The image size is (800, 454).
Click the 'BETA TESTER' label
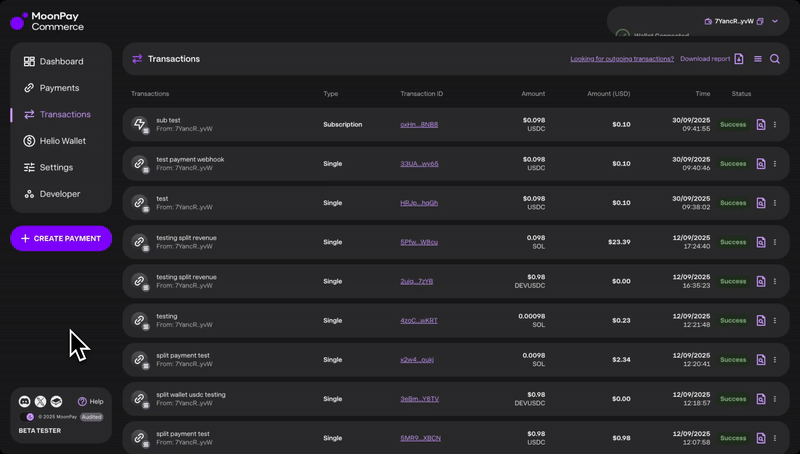40,431
